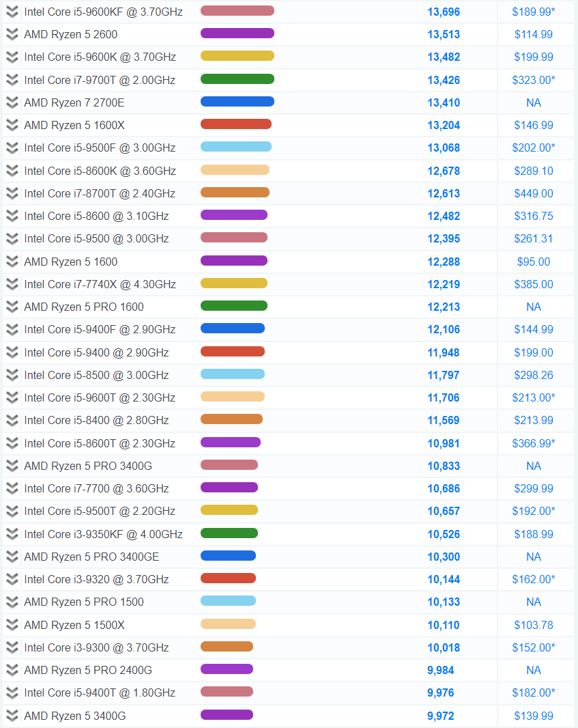Open Intel Core i5-9500T @ 2.20GHz link
The image size is (578, 728).
coord(100,512)
